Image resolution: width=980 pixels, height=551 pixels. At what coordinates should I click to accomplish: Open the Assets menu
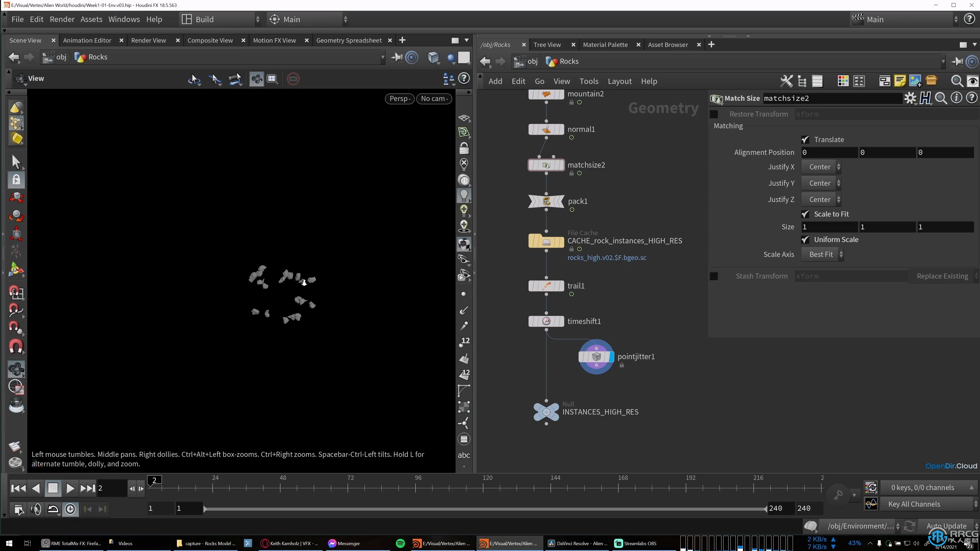click(x=91, y=19)
